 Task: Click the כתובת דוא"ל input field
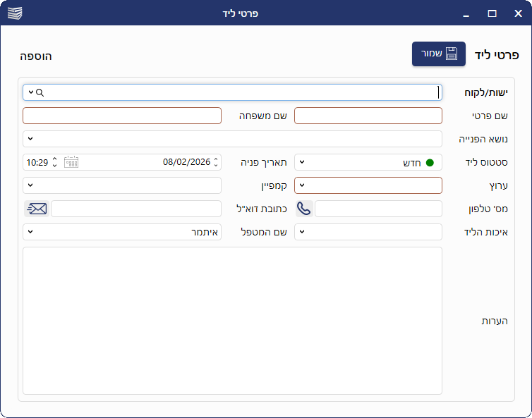click(x=135, y=209)
